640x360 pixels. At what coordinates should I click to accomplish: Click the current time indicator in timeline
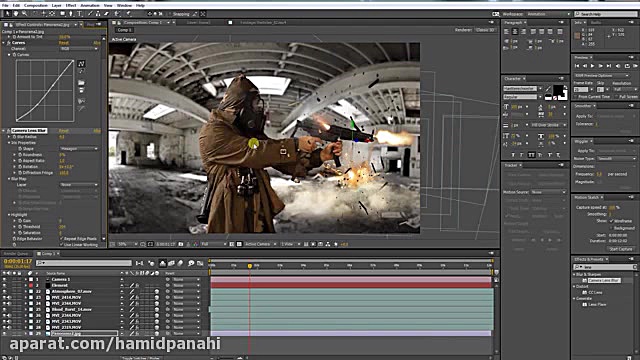(x=250, y=266)
